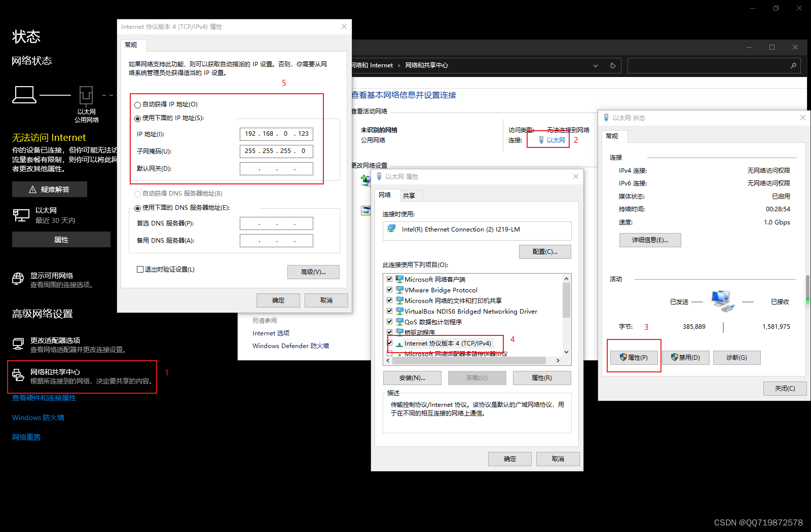Click the search magnifier icon in control panel
The height and width of the screenshot is (532, 811).
793,65
